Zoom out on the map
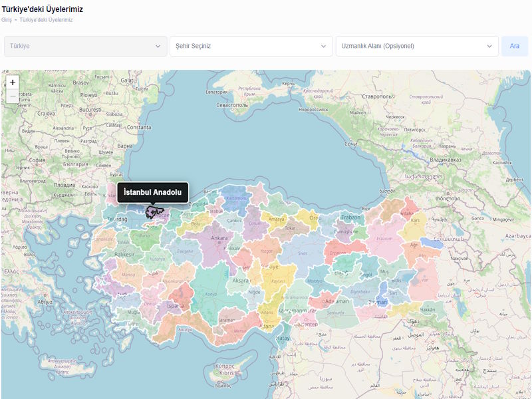This screenshot has width=532, height=399. pyautogui.click(x=13, y=96)
